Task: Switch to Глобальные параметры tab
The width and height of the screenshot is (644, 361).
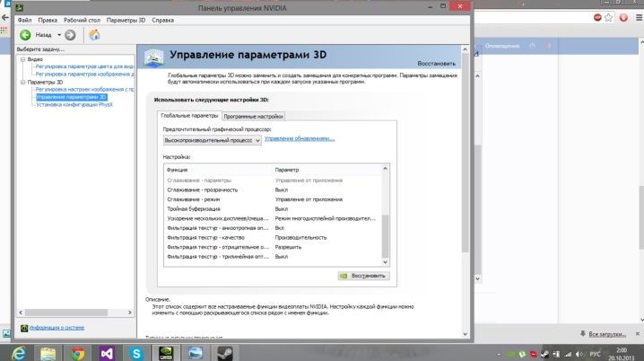Action: tap(189, 116)
